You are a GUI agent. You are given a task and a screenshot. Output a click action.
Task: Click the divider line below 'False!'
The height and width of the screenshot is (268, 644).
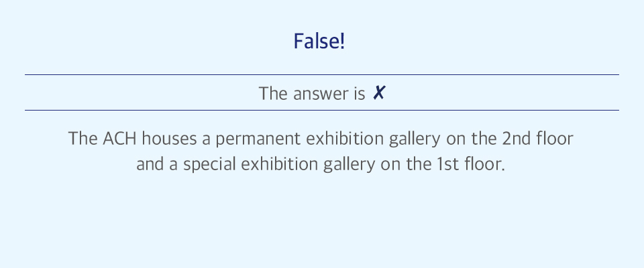[x=321, y=74]
